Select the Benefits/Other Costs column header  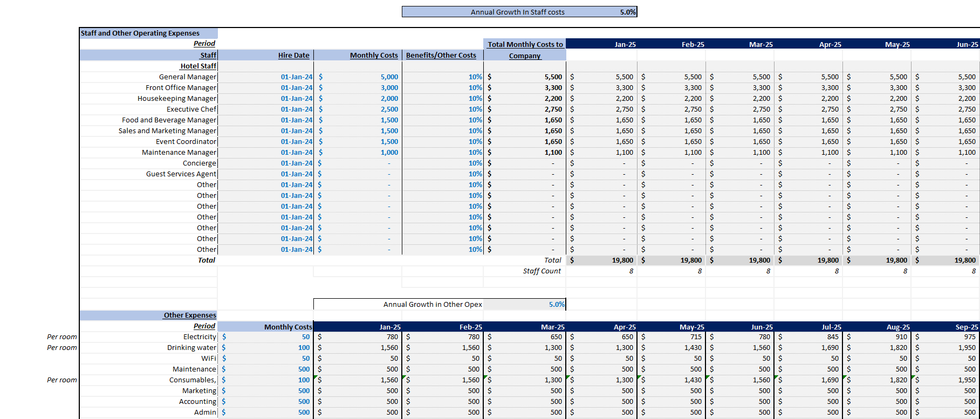[x=441, y=56]
